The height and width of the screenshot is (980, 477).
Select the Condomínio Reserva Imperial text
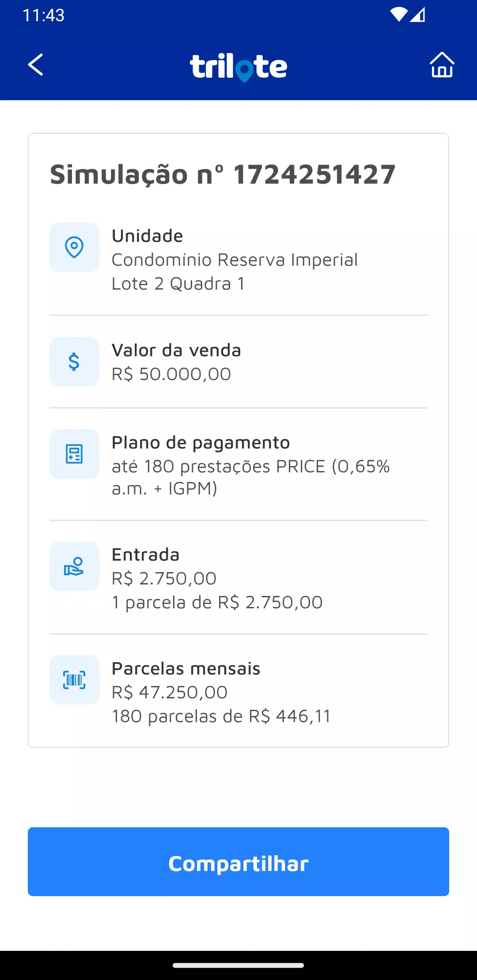point(235,260)
